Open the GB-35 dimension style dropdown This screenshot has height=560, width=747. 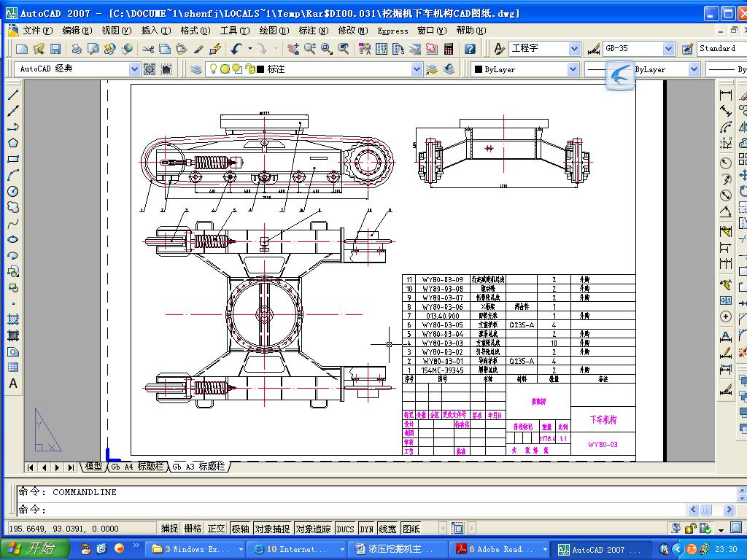(668, 49)
